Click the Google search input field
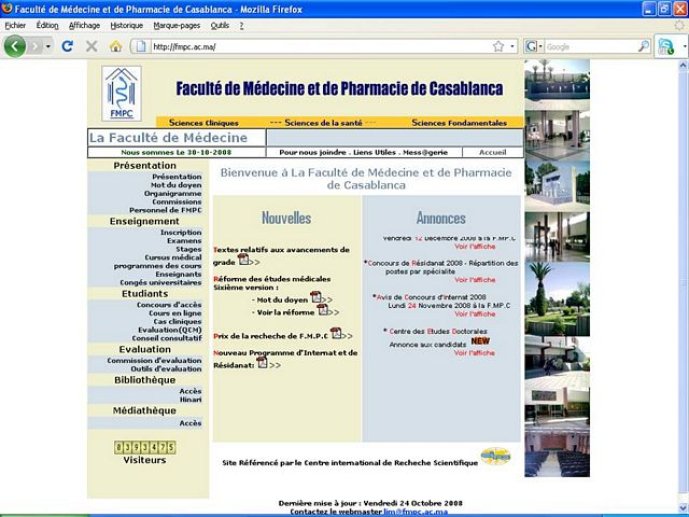The image size is (689, 517). click(x=591, y=47)
